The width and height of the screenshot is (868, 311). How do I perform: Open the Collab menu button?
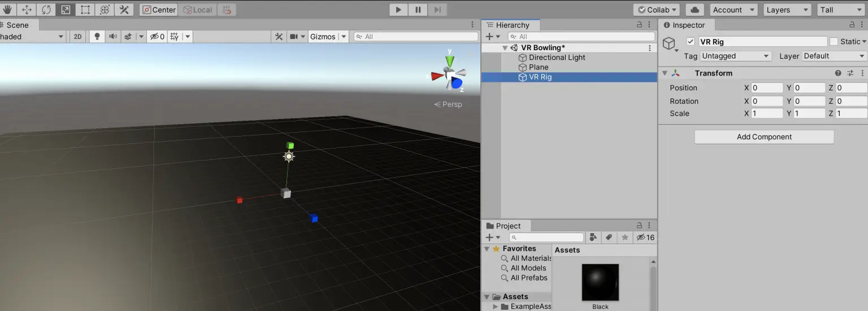657,10
